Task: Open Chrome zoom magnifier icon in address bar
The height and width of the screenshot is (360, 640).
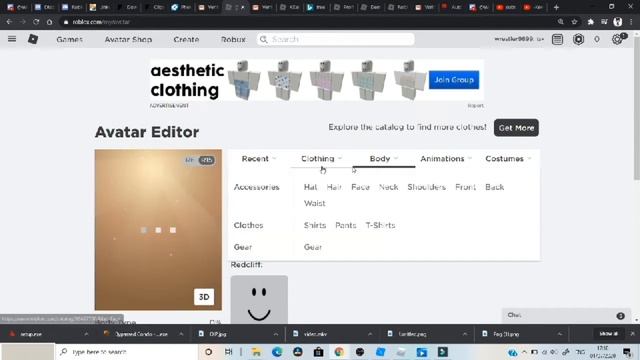Action: 561,22
